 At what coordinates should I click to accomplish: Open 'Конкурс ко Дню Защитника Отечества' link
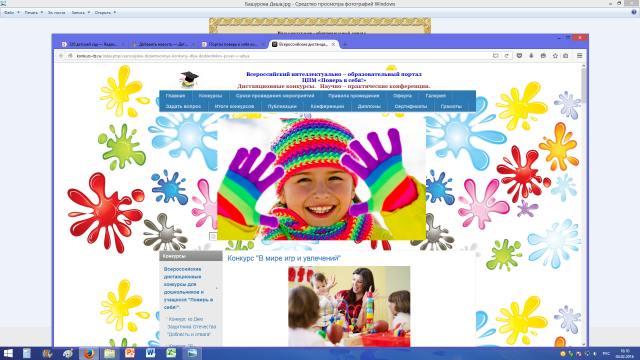point(192,327)
